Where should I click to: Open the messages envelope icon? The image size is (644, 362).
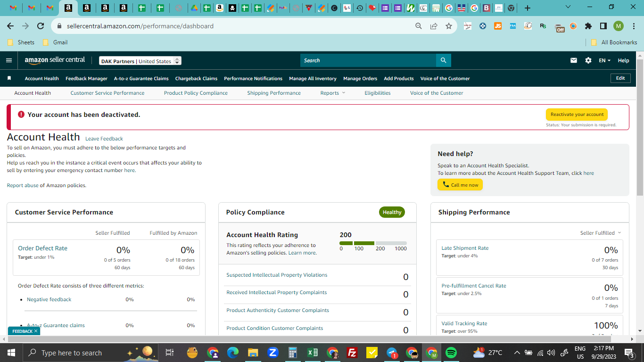[x=574, y=60]
